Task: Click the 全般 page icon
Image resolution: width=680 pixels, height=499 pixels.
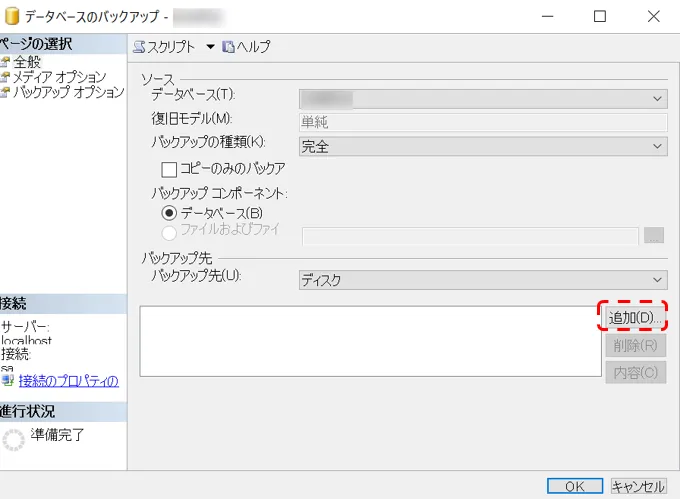Action: click(x=5, y=63)
